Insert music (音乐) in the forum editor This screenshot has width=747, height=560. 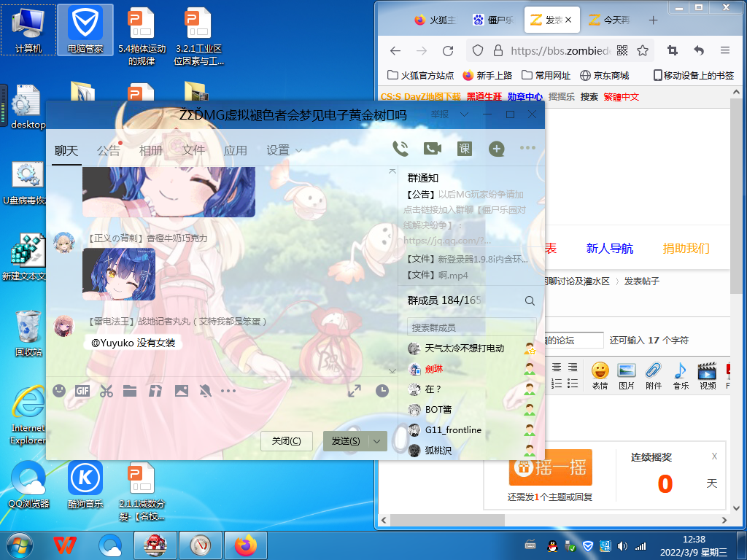point(681,376)
